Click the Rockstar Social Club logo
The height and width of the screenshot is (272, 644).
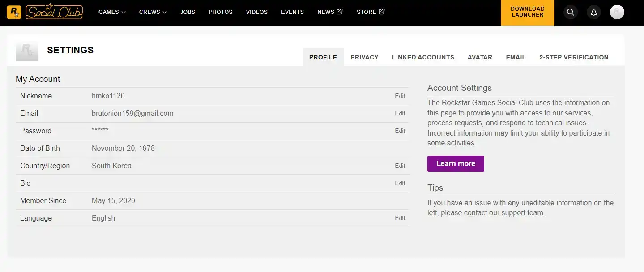45,12
